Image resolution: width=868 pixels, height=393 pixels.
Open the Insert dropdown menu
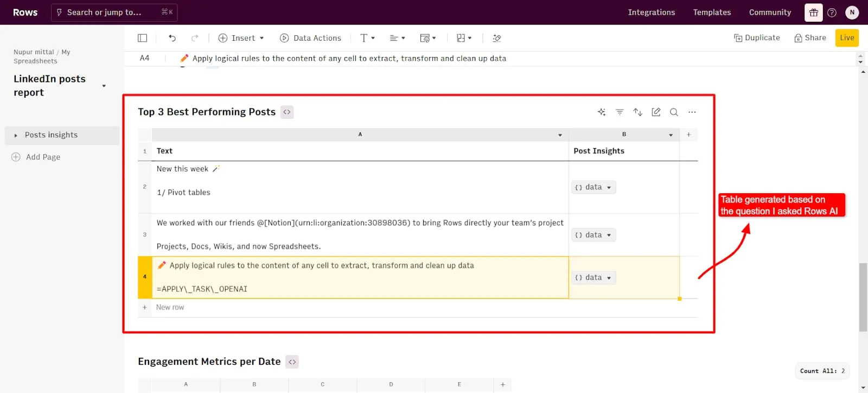pyautogui.click(x=241, y=38)
